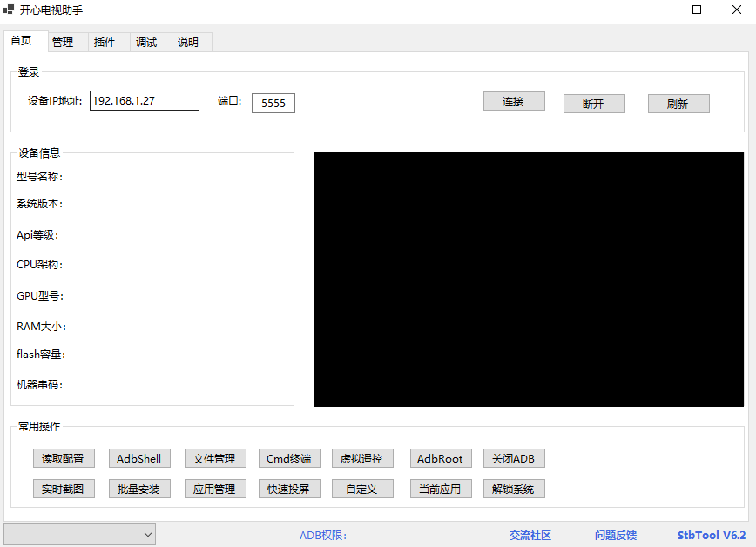This screenshot has height=547, width=756.
Task: Open the 插件 tab
Action: [x=105, y=41]
